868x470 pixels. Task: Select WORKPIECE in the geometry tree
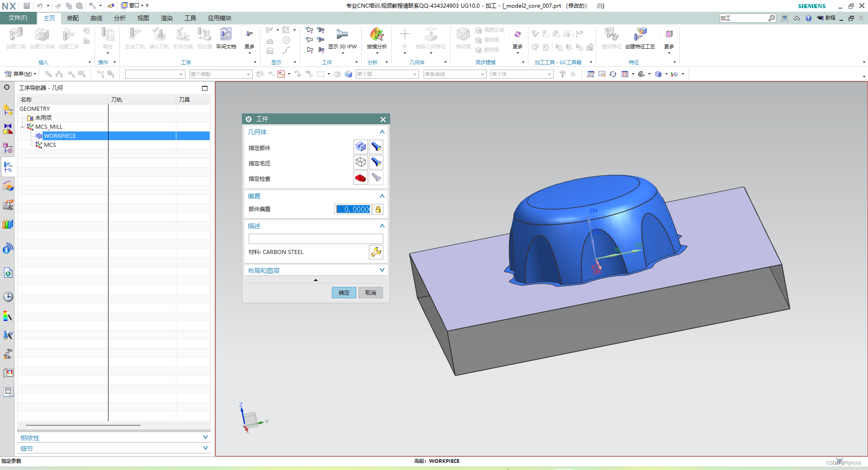pyautogui.click(x=60, y=136)
